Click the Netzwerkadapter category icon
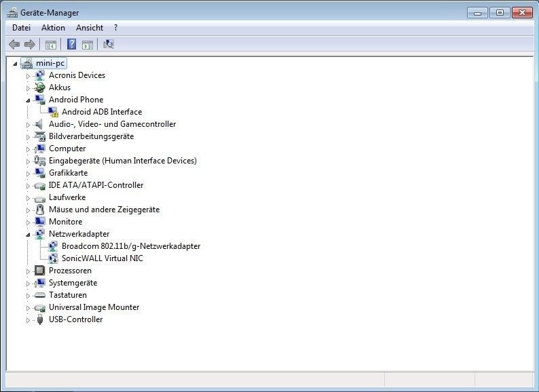 (40, 234)
